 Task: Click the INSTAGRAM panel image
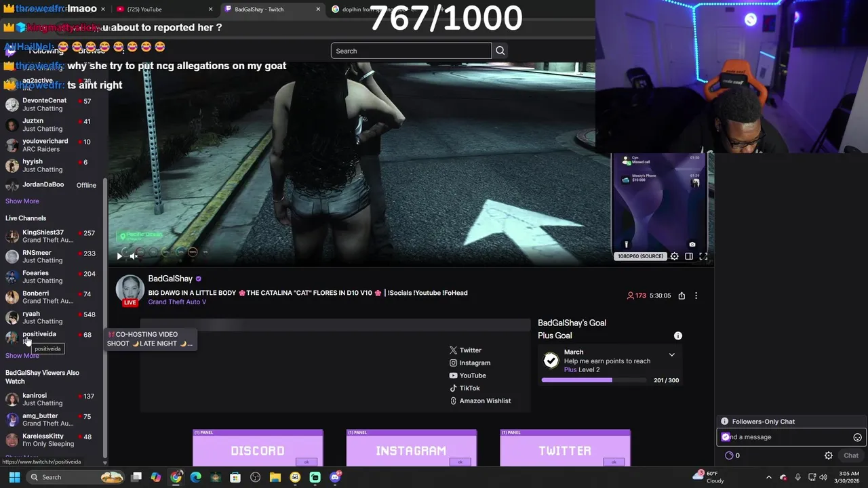(411, 448)
